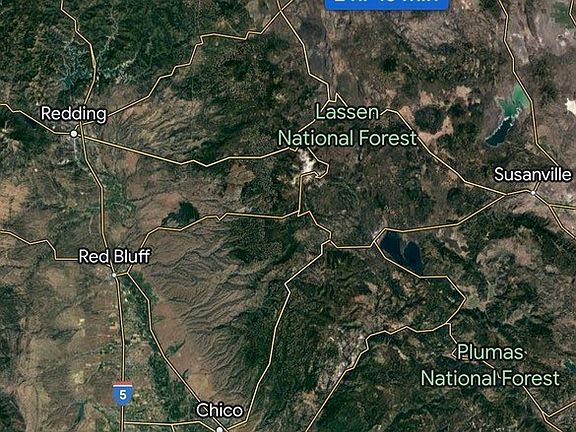The width and height of the screenshot is (576, 432).
Task: Click the road junction just west of Susanville
Action: [x=507, y=194]
